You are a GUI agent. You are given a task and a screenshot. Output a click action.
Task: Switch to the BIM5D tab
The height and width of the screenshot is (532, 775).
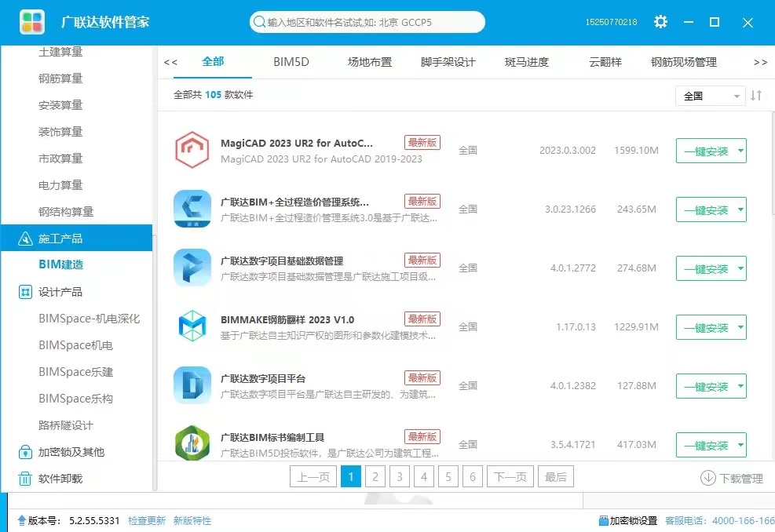[x=291, y=62]
